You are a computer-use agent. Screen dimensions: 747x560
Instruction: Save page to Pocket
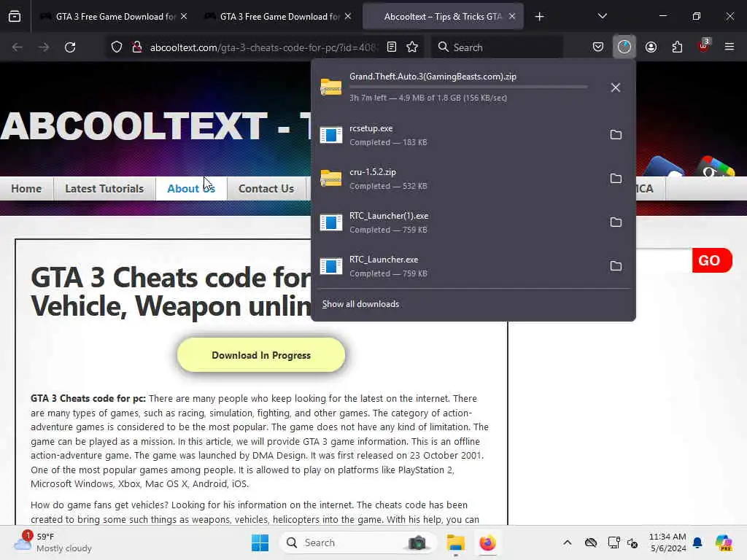pos(598,47)
